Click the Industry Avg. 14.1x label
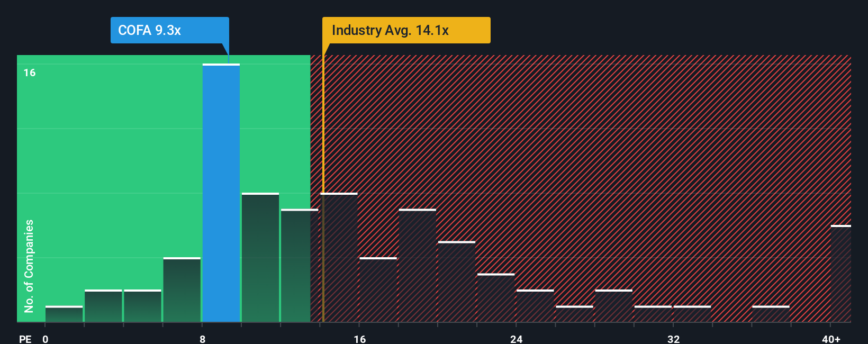Viewport: 868px width, 344px height. [x=406, y=30]
